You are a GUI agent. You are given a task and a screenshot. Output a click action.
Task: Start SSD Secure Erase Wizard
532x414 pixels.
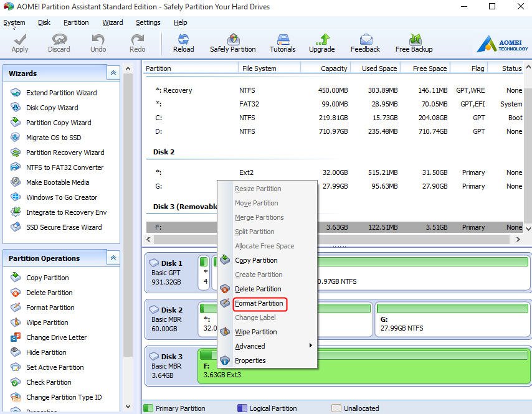tap(64, 227)
